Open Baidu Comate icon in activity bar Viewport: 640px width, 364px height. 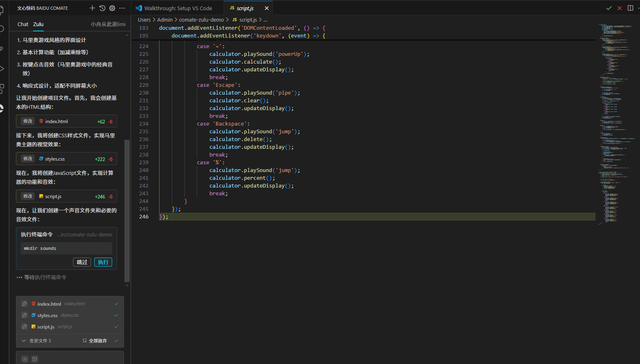pos(2,108)
